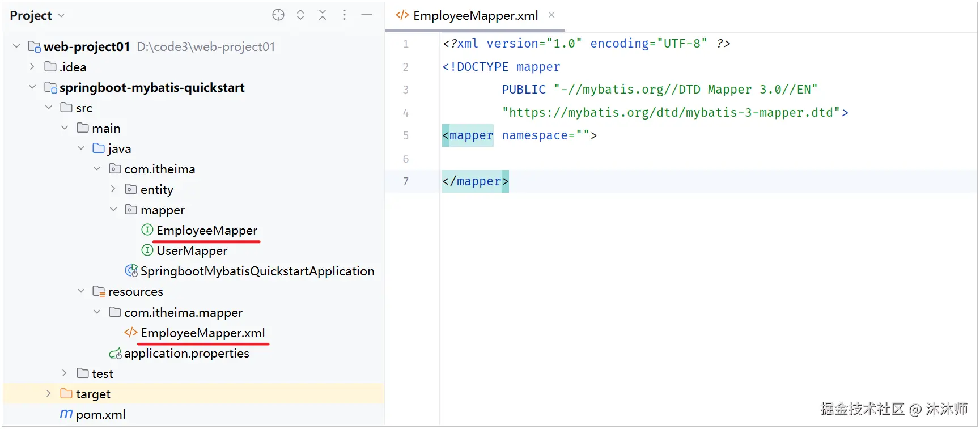Screen dimensions: 980x429
Task: Click the pom.xml Maven icon
Action: click(66, 414)
